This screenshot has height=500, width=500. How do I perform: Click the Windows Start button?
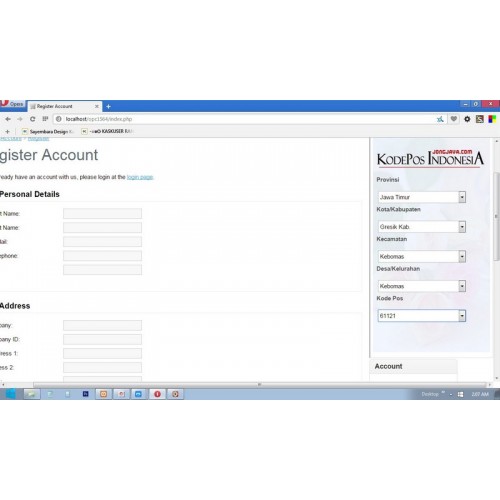tap(10, 394)
